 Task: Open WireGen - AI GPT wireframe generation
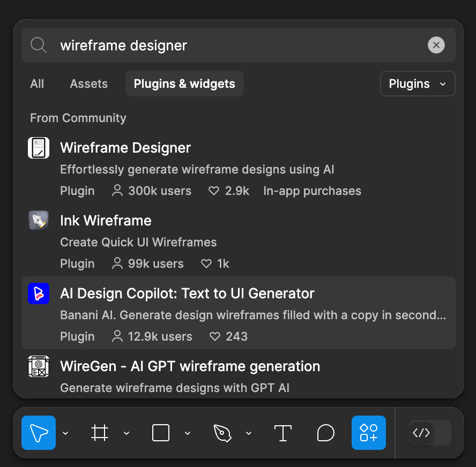point(239,374)
